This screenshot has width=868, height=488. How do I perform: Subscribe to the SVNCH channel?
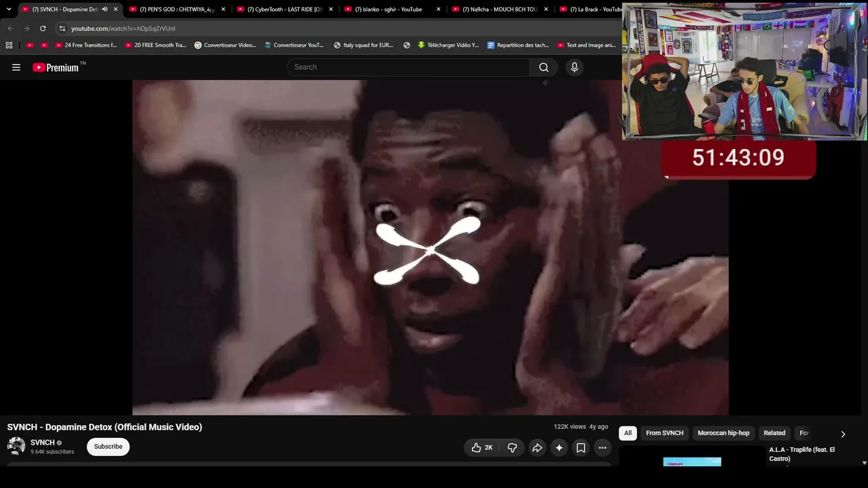click(108, 447)
